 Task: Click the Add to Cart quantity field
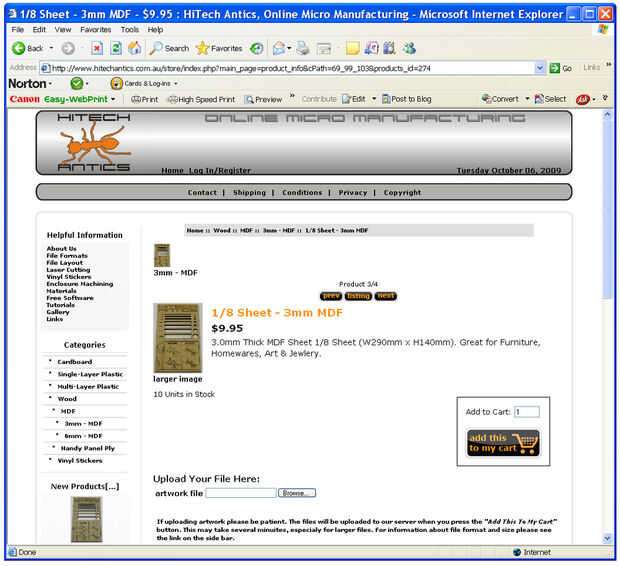click(527, 412)
